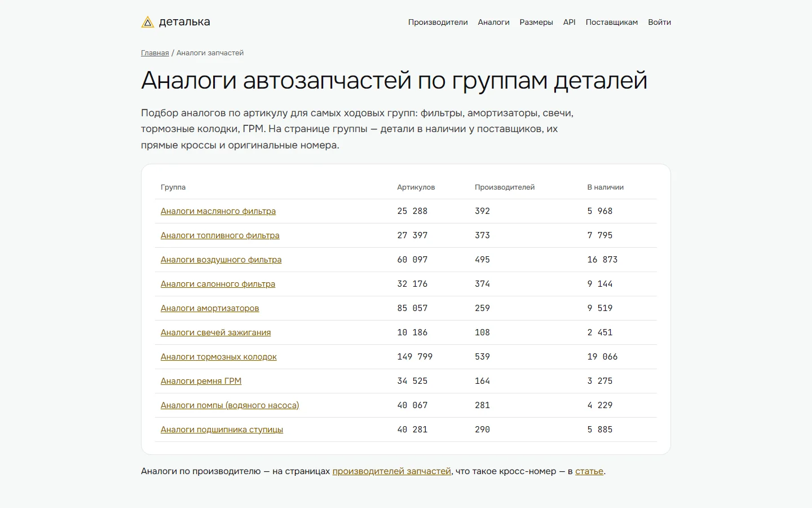Open Аналоги помпы (водяного насоса) link
812x508 pixels.
point(230,405)
